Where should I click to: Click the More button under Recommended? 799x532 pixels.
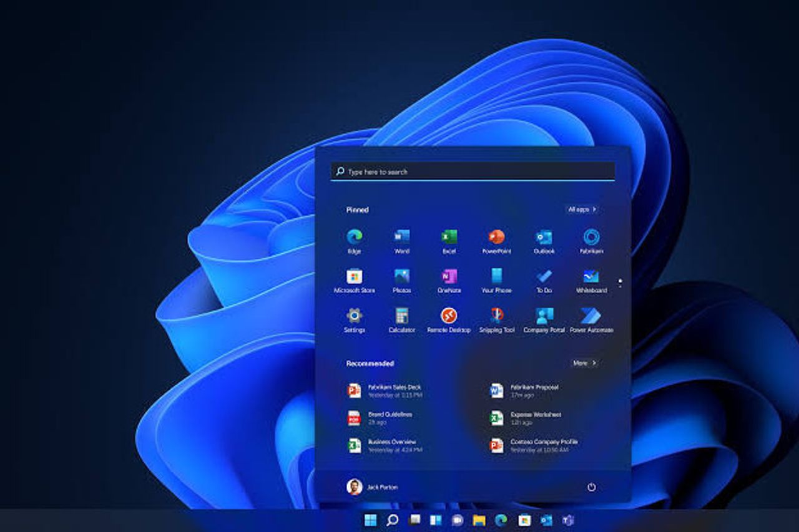(585, 363)
